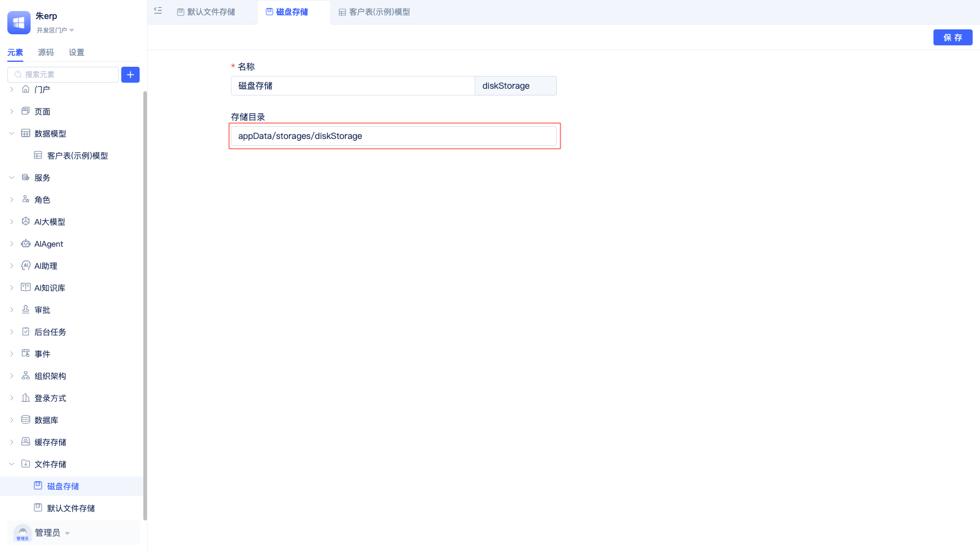Collapse the 服务 tree node
The height and width of the screenshot is (551, 980).
pos(12,178)
